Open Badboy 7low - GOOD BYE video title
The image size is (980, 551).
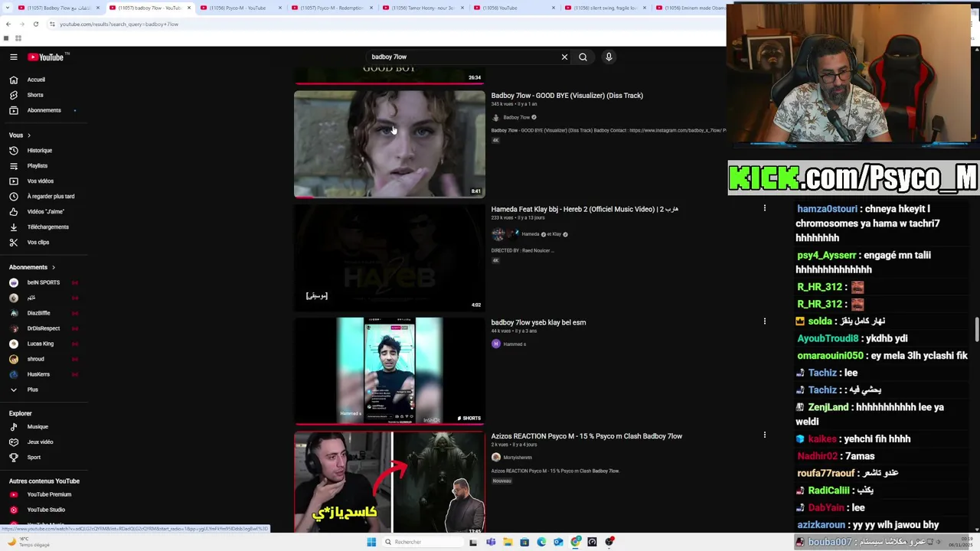coord(567,96)
